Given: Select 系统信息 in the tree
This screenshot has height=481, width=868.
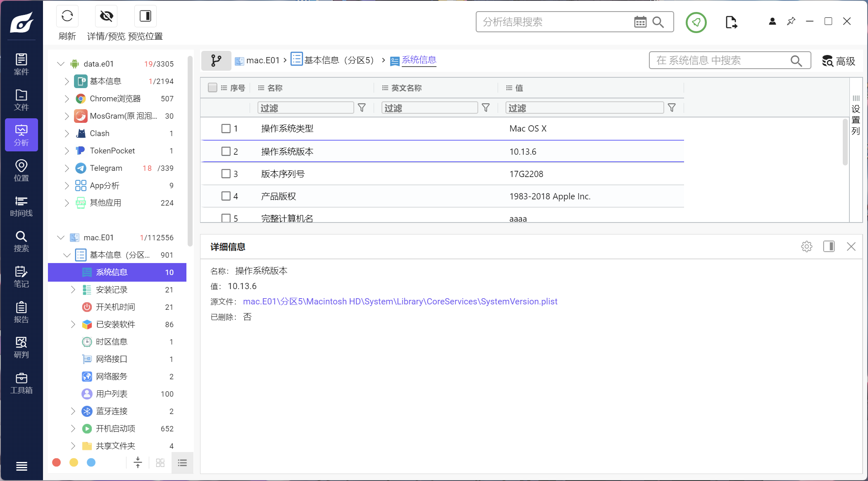Looking at the screenshot, I should click(117, 272).
